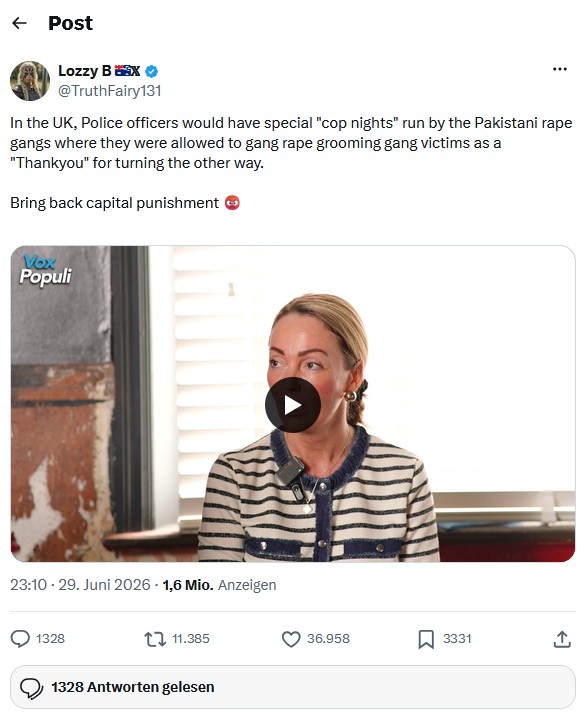This screenshot has width=587, height=721.
Task: Click the reply speech bubble icon
Action: click(20, 639)
